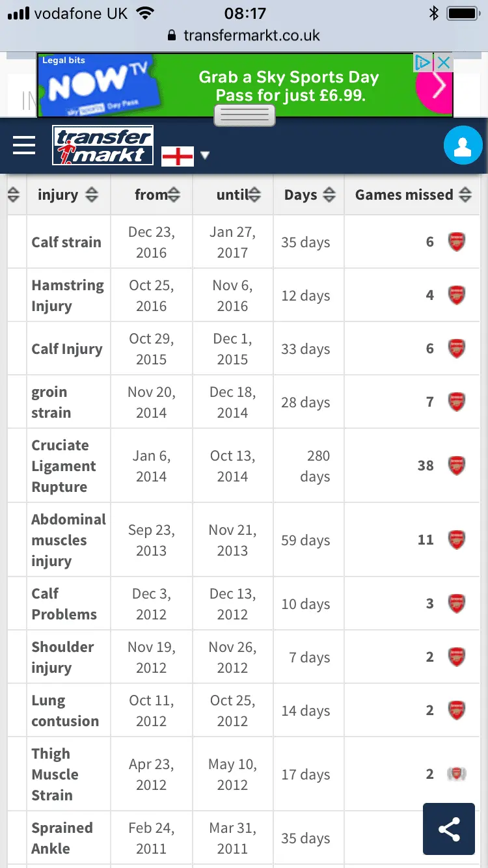Open the user profile icon

point(463,146)
